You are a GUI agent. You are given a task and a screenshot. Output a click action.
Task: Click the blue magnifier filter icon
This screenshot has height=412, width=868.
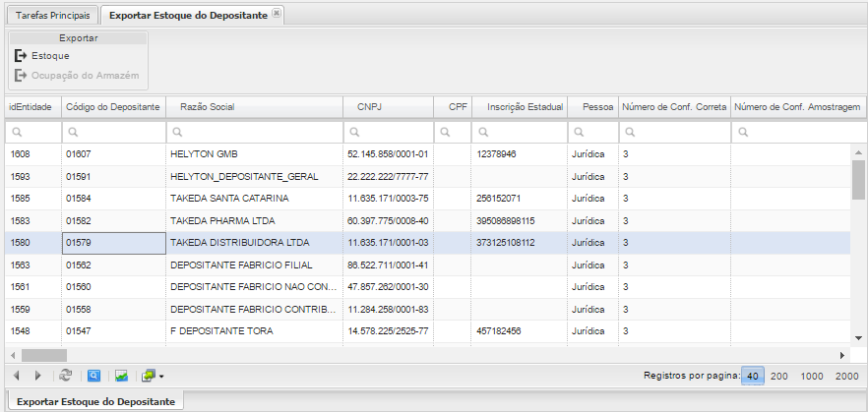pos(93,376)
